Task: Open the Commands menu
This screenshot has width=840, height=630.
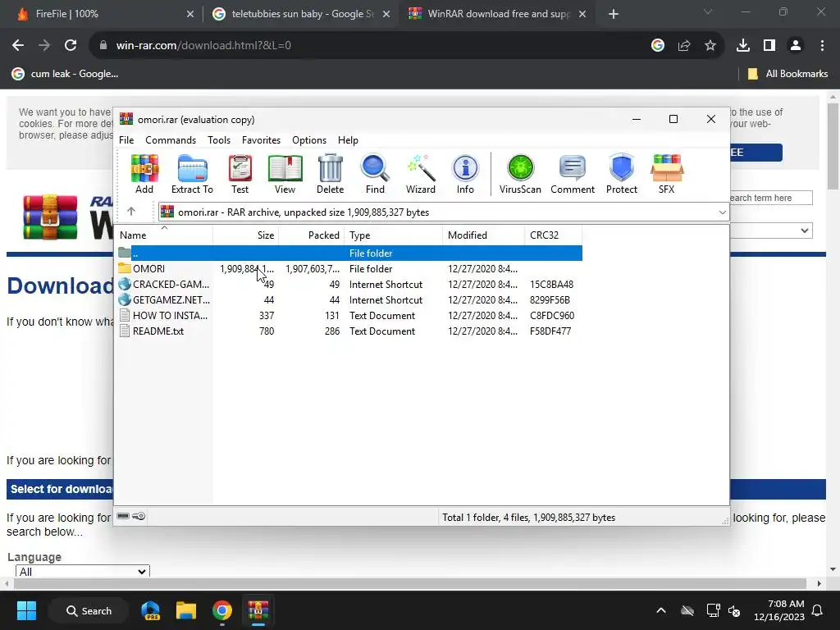Action: (171, 139)
